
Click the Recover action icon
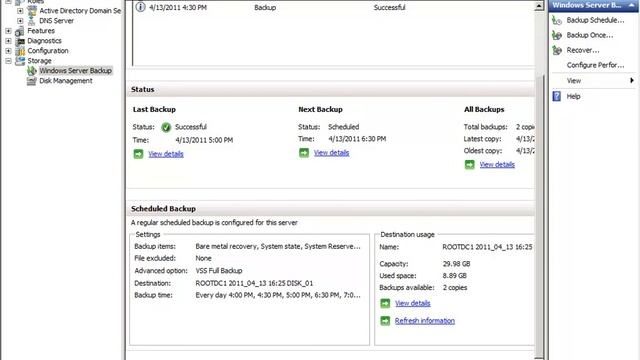pyautogui.click(x=557, y=50)
